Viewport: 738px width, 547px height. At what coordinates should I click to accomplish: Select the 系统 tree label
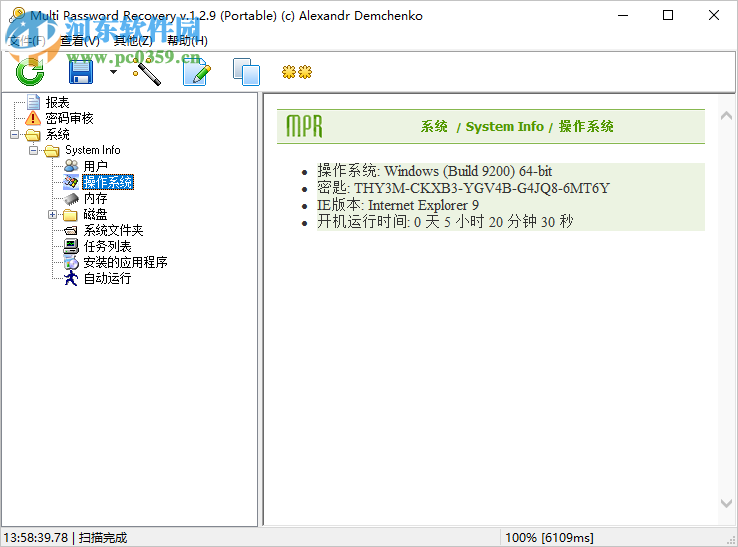coord(57,135)
